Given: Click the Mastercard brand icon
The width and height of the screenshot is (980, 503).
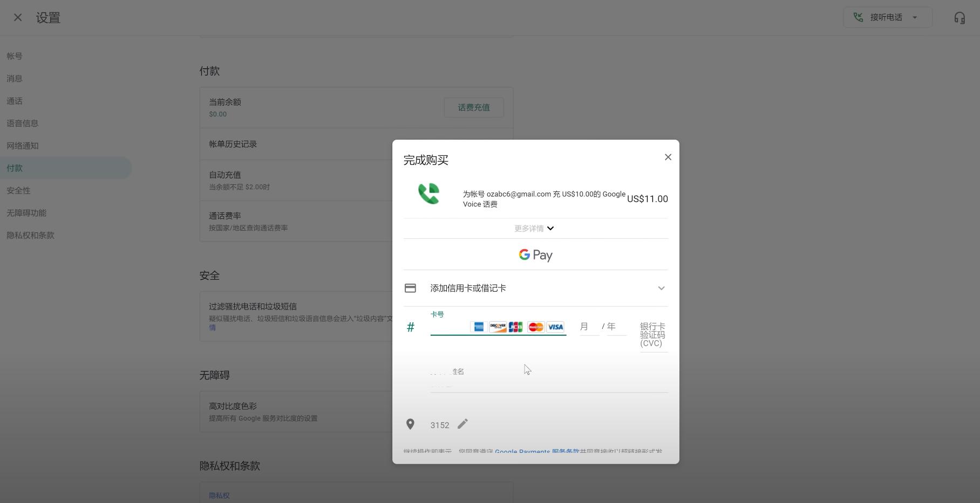Looking at the screenshot, I should coord(535,327).
